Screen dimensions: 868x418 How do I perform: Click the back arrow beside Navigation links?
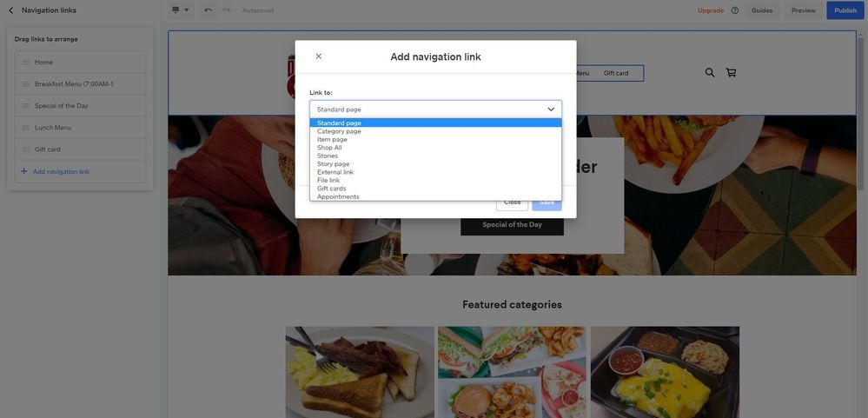click(10, 10)
